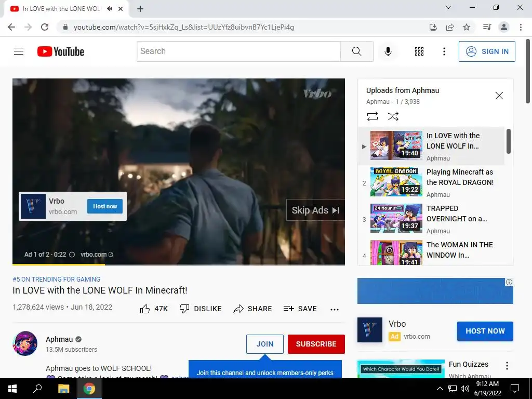
Task: Open Aphmau channel avatar
Action: (25, 343)
